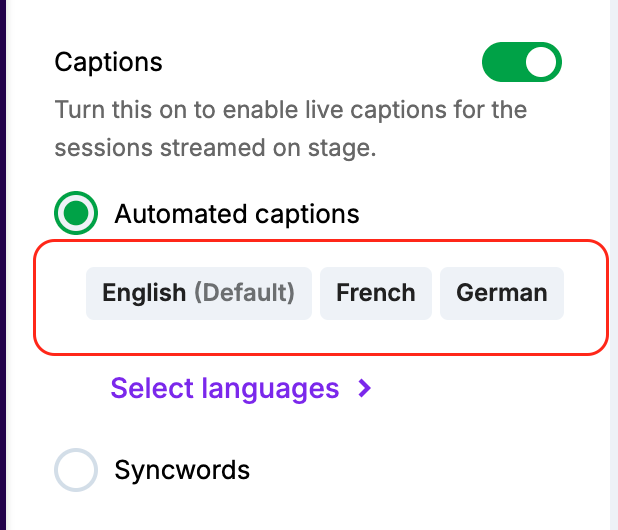Viewport: 618px width, 530px height.
Task: Click the Automated captions label text
Action: click(x=236, y=213)
